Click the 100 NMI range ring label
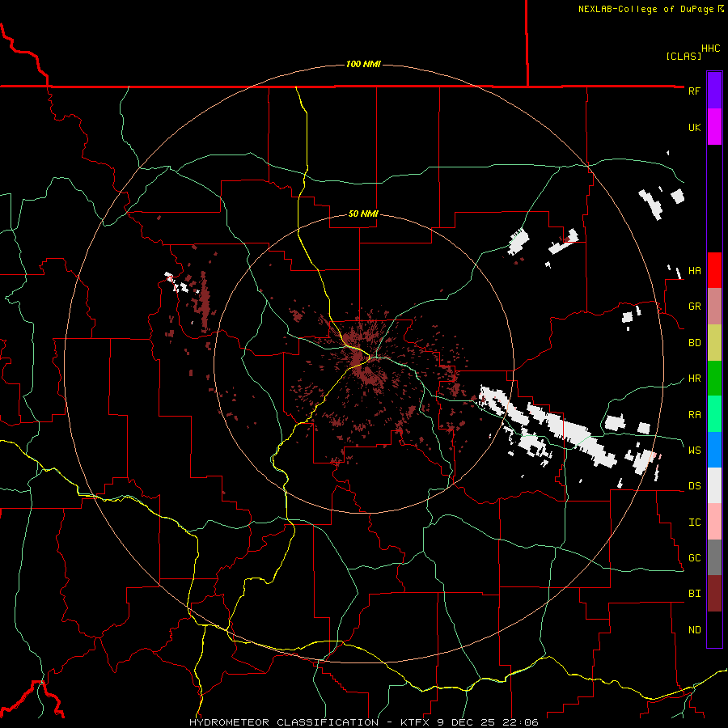Screen dimensions: 728x728 tap(363, 64)
